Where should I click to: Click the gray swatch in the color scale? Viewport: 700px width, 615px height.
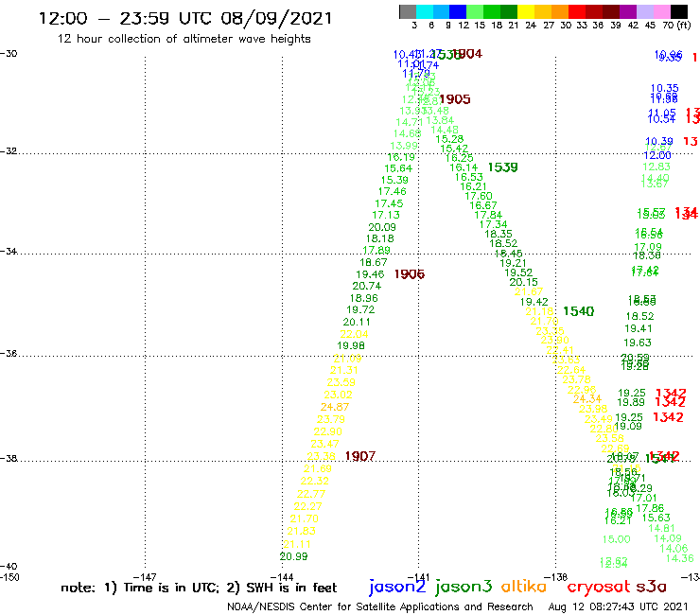[x=408, y=11]
